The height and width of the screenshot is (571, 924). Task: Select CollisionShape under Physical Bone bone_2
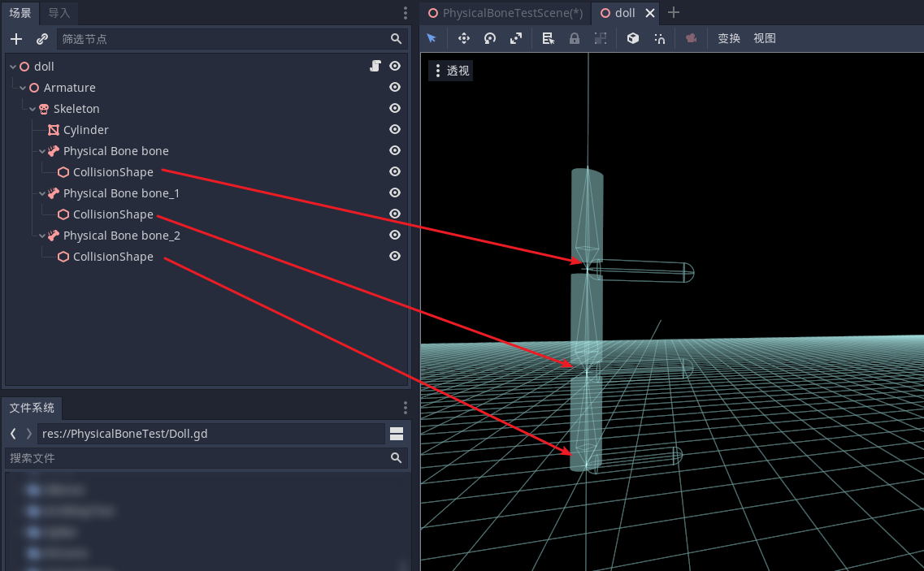point(113,257)
